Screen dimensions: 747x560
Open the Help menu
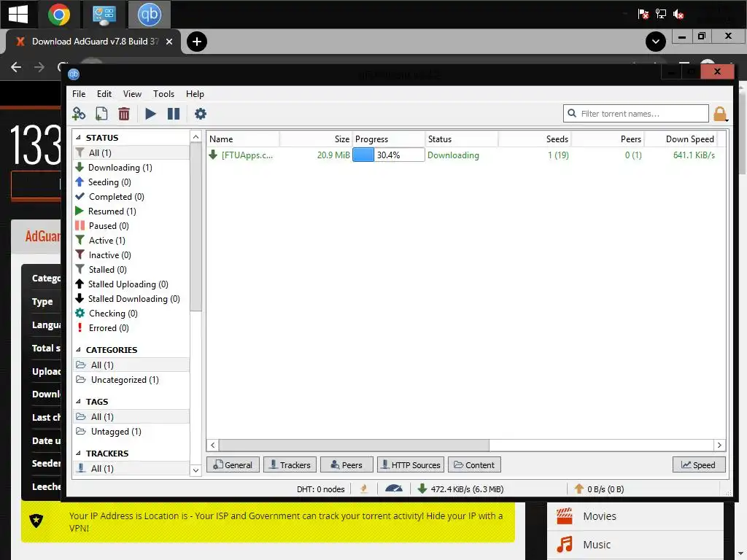(195, 94)
